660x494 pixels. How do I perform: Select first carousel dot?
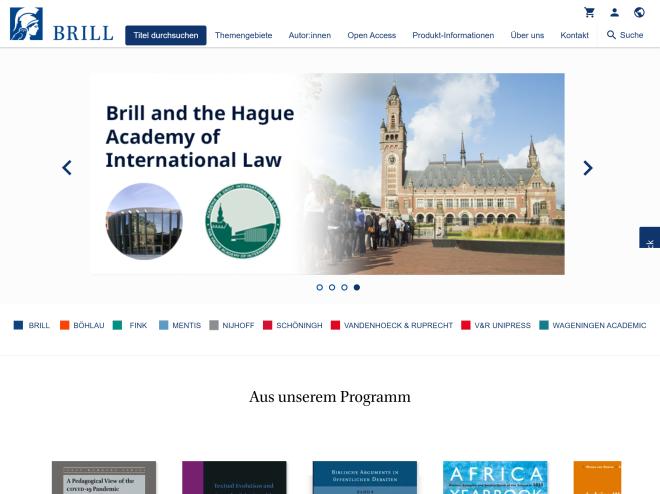pyautogui.click(x=319, y=287)
